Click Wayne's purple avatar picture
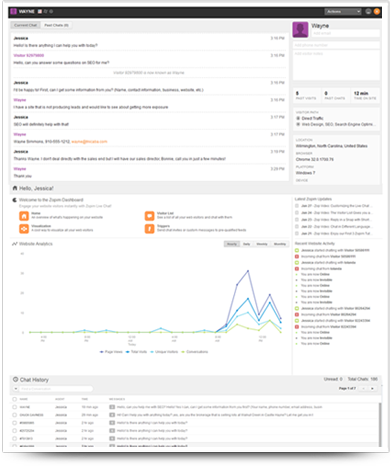Screen dimensions: 391x466 [300, 30]
